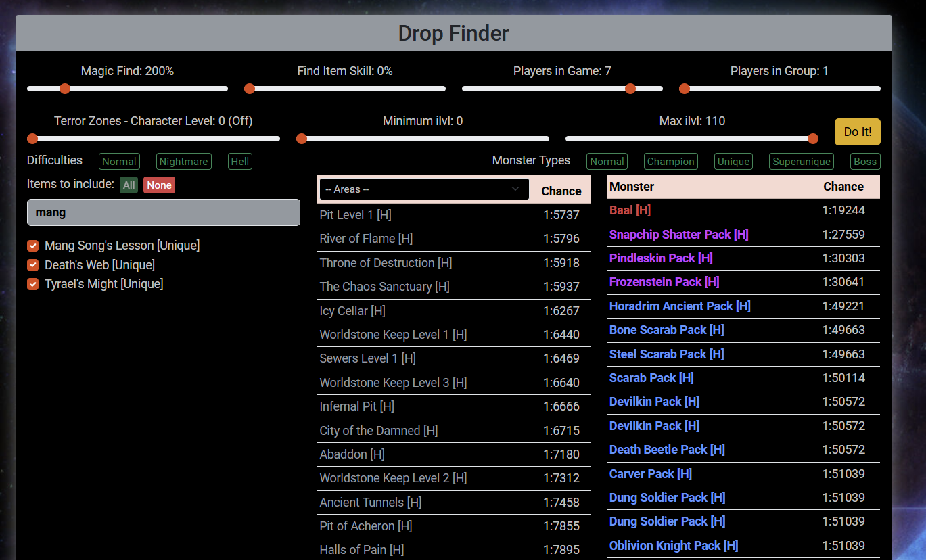926x560 pixels.
Task: Toggle Normal difficulty filter
Action: click(x=119, y=162)
